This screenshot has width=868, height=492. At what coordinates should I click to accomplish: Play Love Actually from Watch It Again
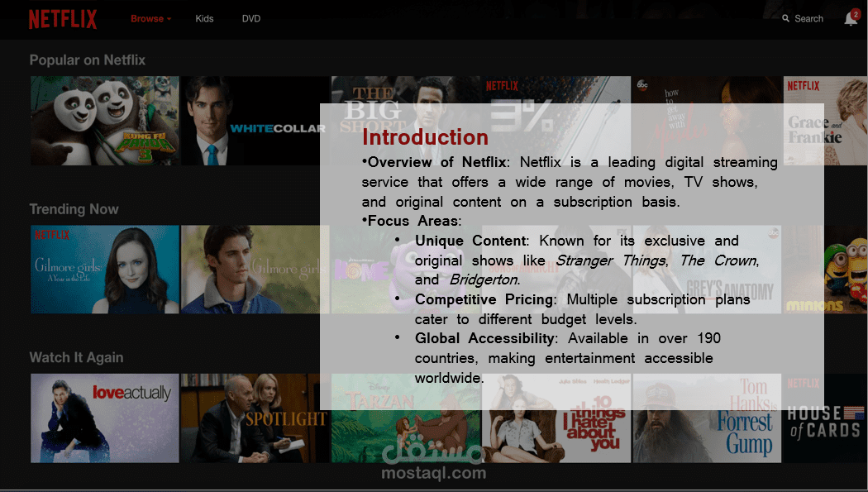105,418
